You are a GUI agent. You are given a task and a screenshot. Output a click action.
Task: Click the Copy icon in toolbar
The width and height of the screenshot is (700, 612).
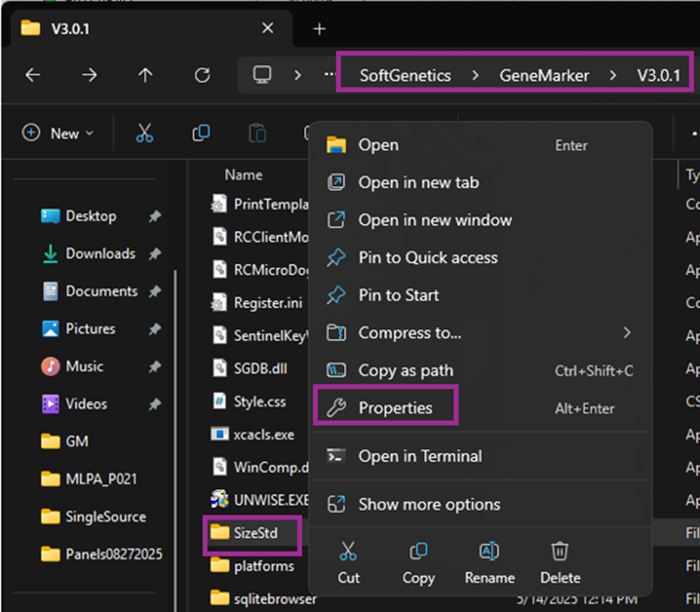pyautogui.click(x=201, y=133)
